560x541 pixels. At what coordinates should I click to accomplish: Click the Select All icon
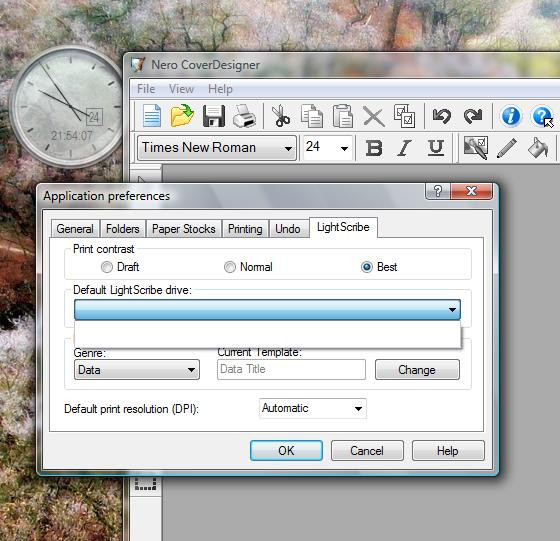pyautogui.click(x=404, y=116)
